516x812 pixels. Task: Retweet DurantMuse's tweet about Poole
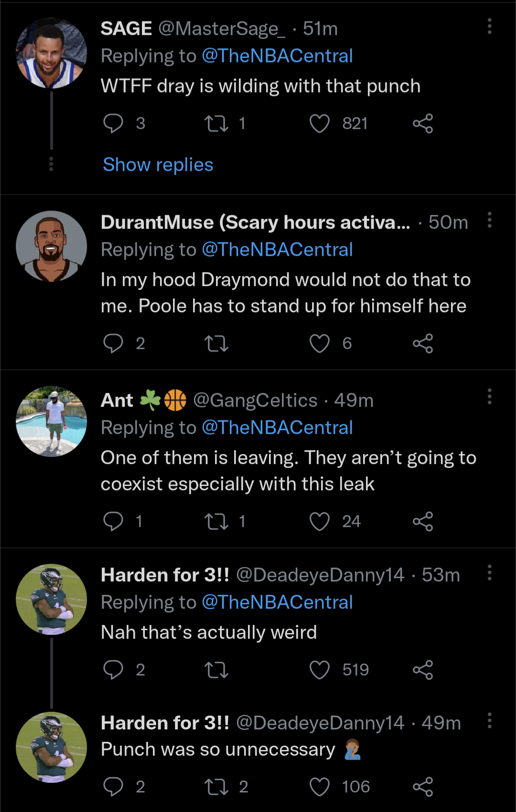pyautogui.click(x=216, y=343)
